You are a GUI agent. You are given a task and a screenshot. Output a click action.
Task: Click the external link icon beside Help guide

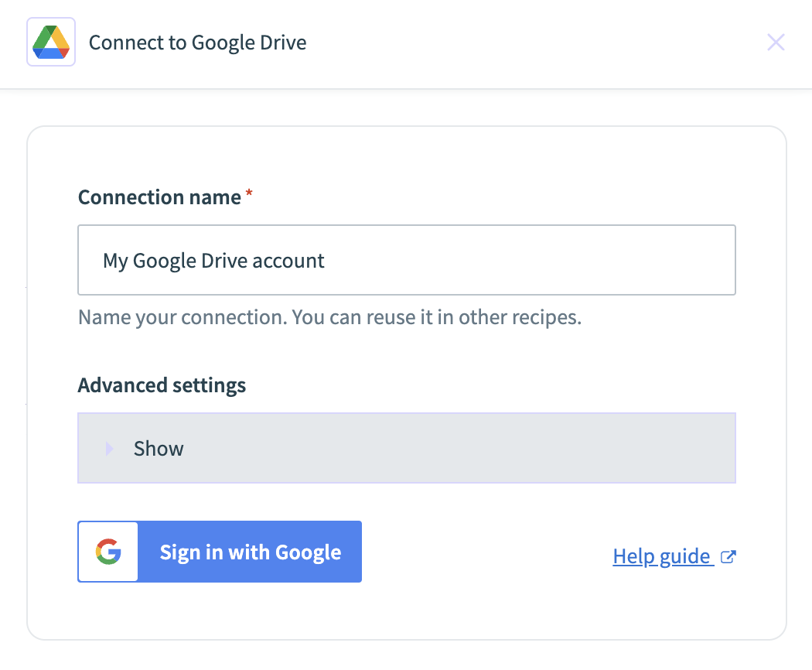coord(728,557)
